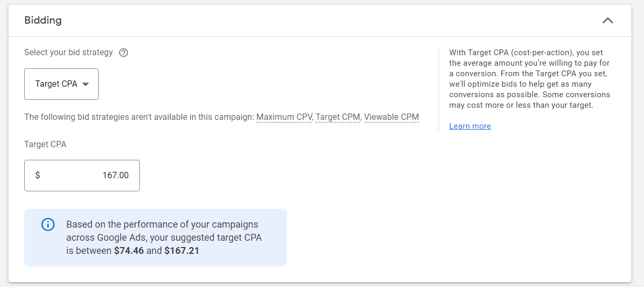Click the Maximum CPV unavailable strategy term
The width and height of the screenshot is (644, 287).
click(284, 117)
